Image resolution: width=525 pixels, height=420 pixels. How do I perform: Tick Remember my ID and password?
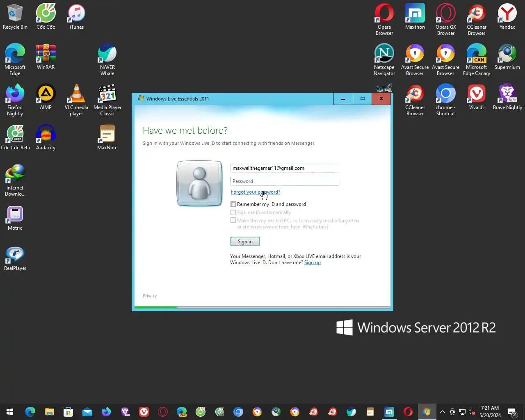[233, 204]
